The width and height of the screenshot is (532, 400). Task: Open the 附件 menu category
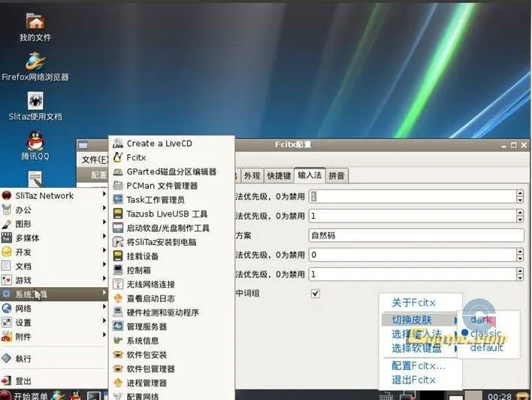click(x=53, y=337)
